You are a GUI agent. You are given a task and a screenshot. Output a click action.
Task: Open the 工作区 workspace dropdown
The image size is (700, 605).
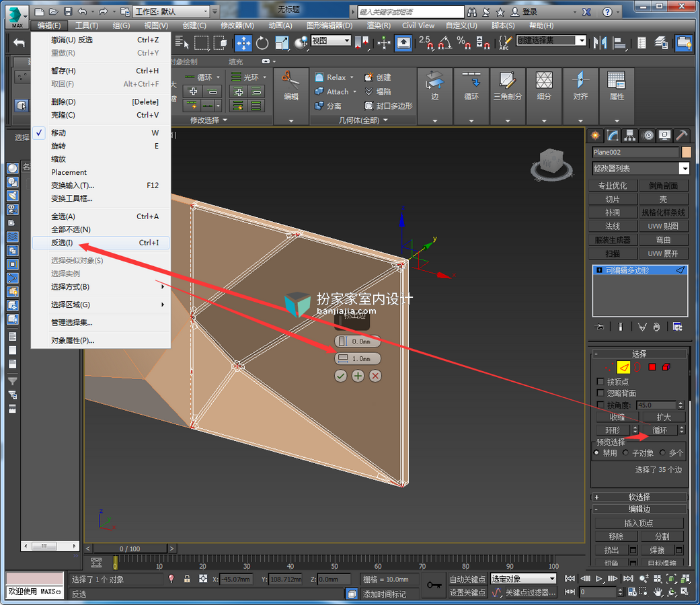tap(171, 11)
